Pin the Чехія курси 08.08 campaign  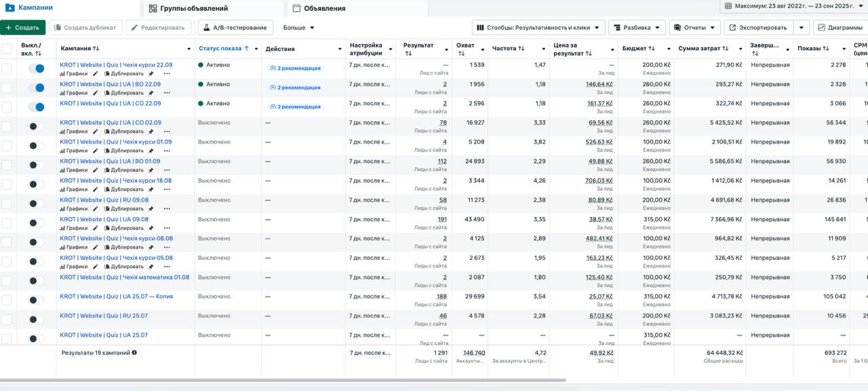click(151, 247)
